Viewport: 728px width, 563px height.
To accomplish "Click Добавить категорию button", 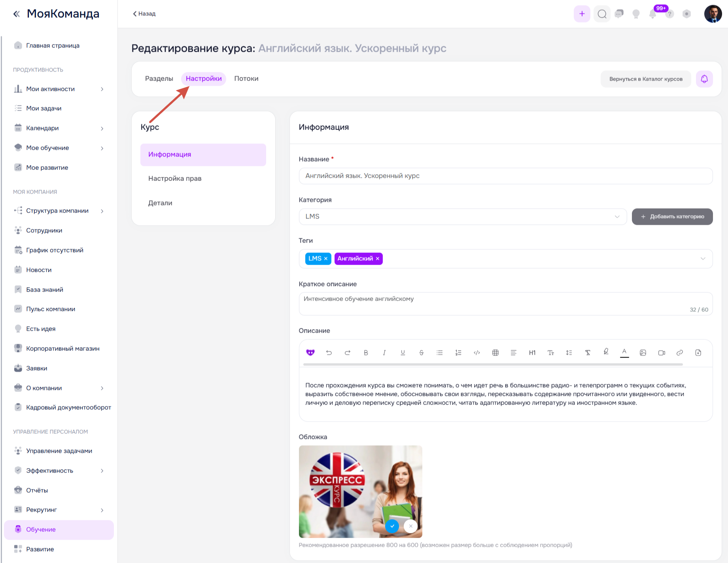I will click(672, 217).
